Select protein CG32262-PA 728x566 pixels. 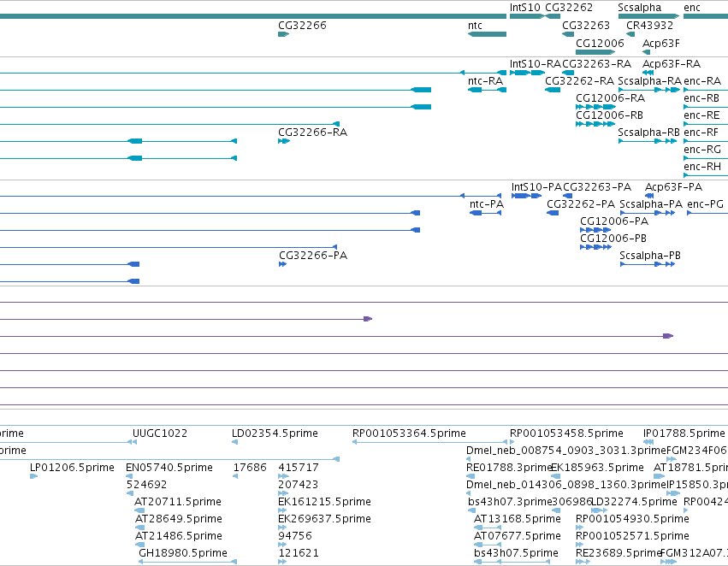coord(580,204)
